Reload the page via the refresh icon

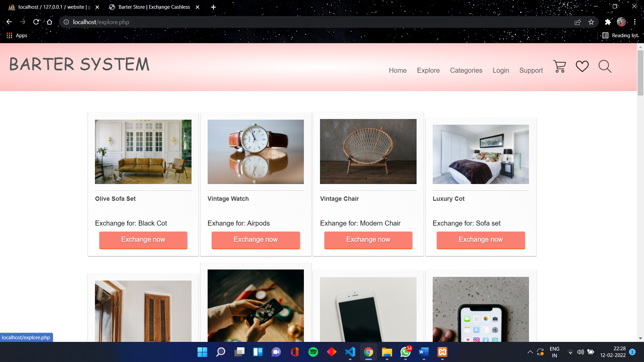(36, 22)
